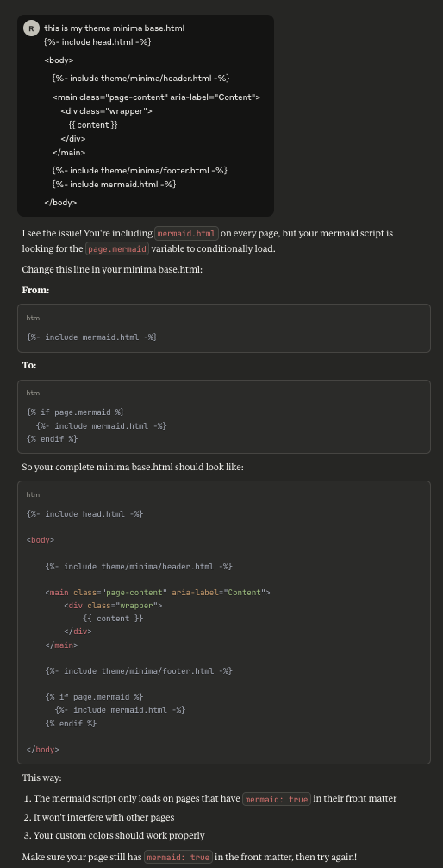The image size is (443, 868).
Task: Click the 'html' label in the From code block
Action: [x=34, y=318]
